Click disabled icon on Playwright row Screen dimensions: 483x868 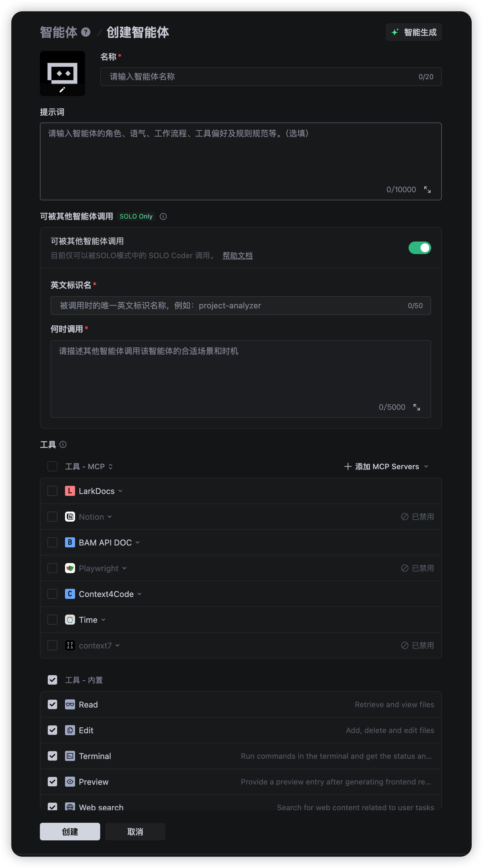pos(404,568)
